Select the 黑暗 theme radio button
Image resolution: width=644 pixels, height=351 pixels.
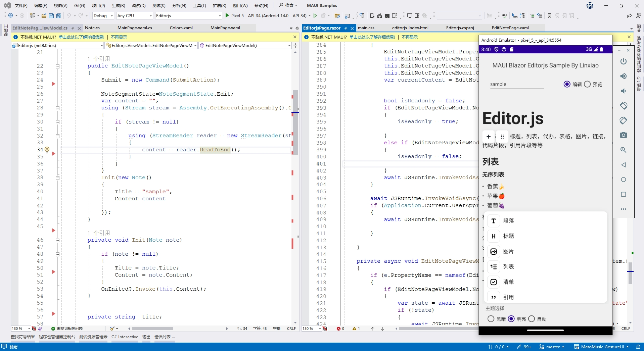(491, 319)
